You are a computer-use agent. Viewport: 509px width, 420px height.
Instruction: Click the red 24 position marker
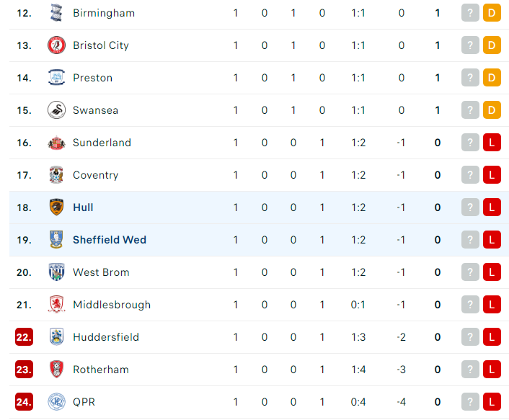[x=24, y=402]
